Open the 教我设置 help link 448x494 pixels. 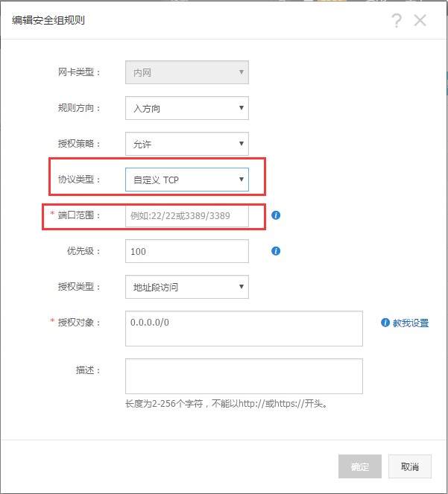[x=411, y=323]
